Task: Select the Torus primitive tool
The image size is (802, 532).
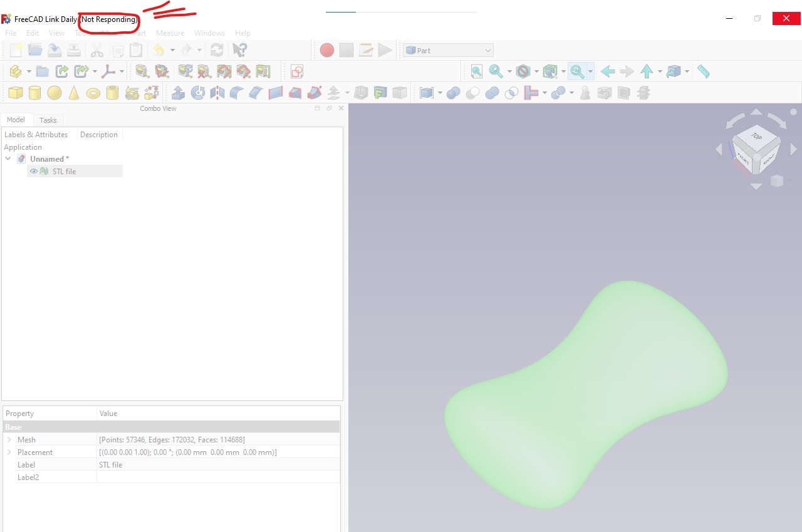Action: coord(93,92)
